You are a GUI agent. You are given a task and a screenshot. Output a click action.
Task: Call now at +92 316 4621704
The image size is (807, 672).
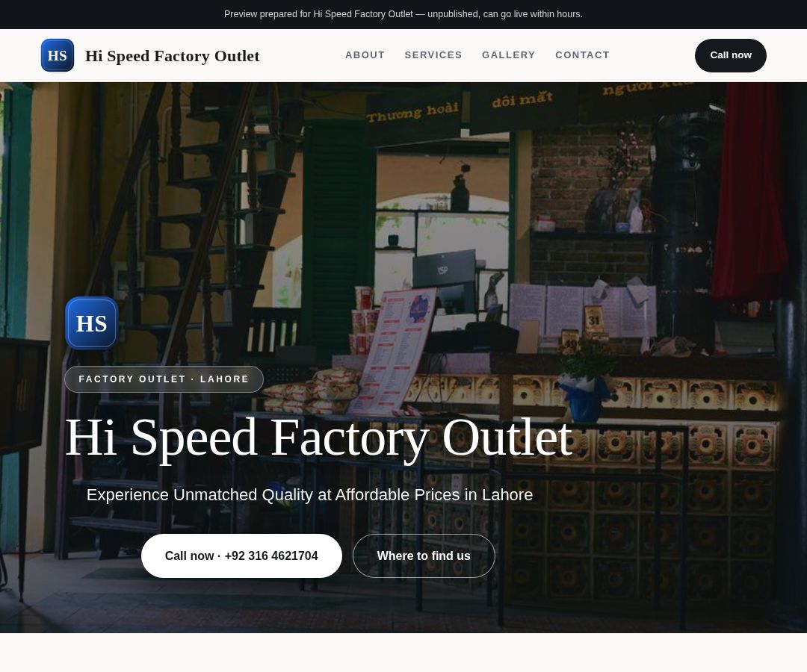241,556
